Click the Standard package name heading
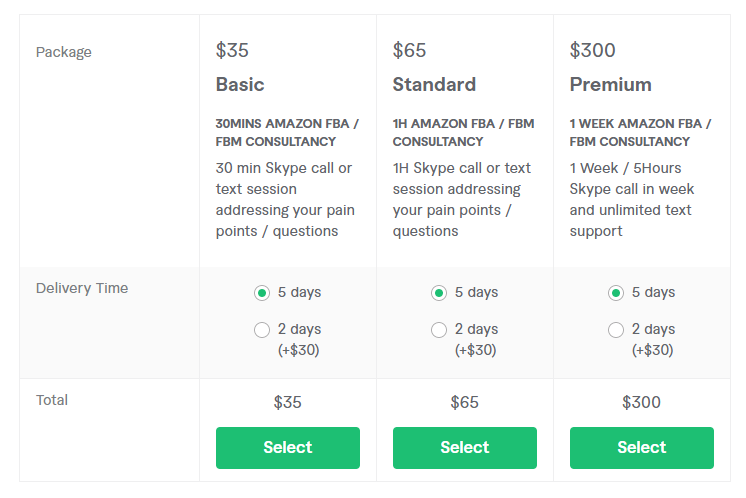The image size is (746, 498). coord(434,85)
